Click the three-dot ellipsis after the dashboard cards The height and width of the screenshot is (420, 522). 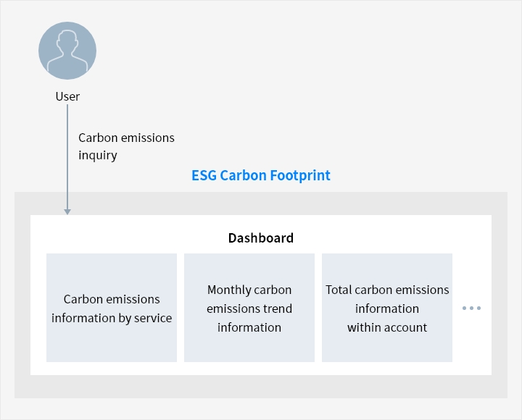pos(471,308)
